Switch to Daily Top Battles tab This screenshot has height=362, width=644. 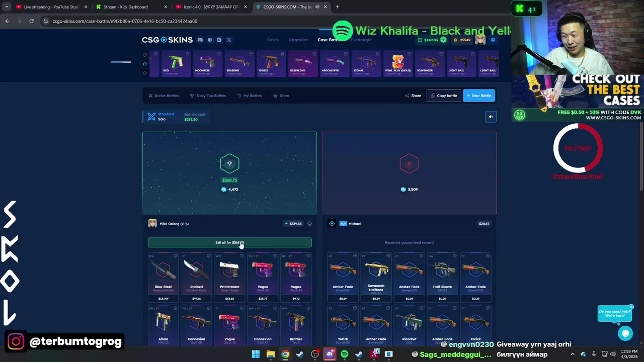(x=208, y=96)
